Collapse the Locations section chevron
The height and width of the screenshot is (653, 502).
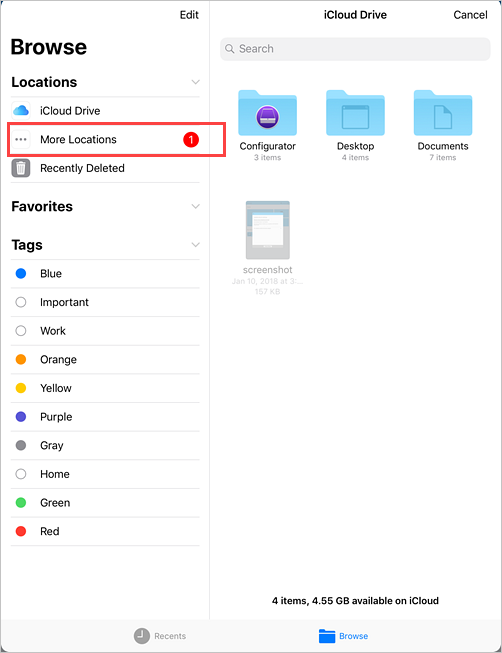click(x=195, y=82)
